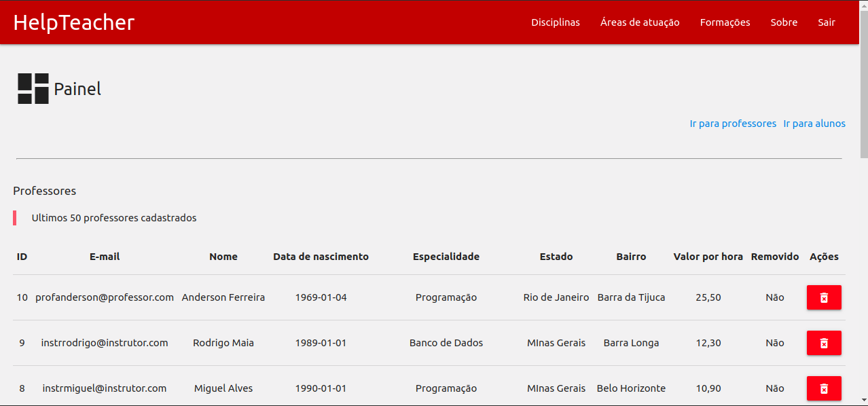Image resolution: width=868 pixels, height=406 pixels.
Task: Click the Especialidade column header
Action: (x=446, y=257)
